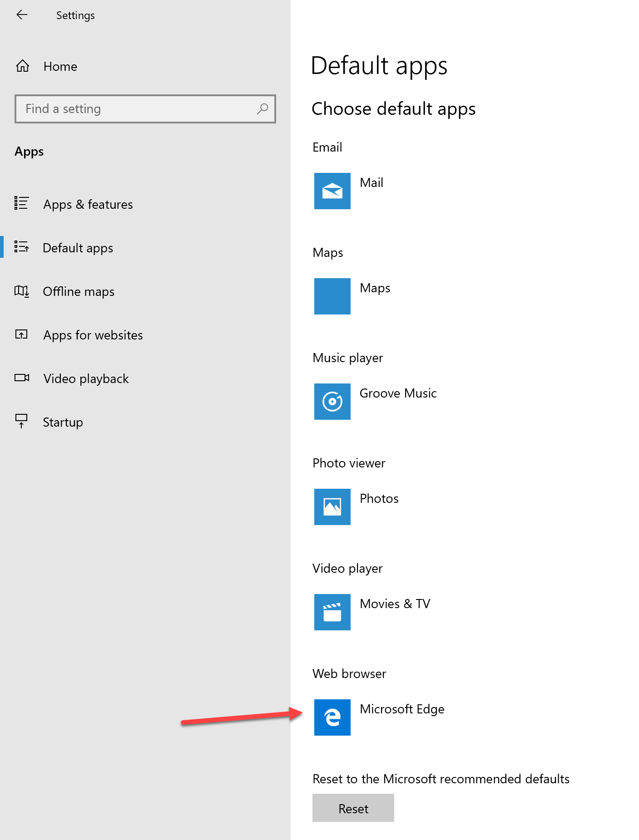Open the Apps & features page
Viewport: 639px width, 840px height.
(145, 204)
